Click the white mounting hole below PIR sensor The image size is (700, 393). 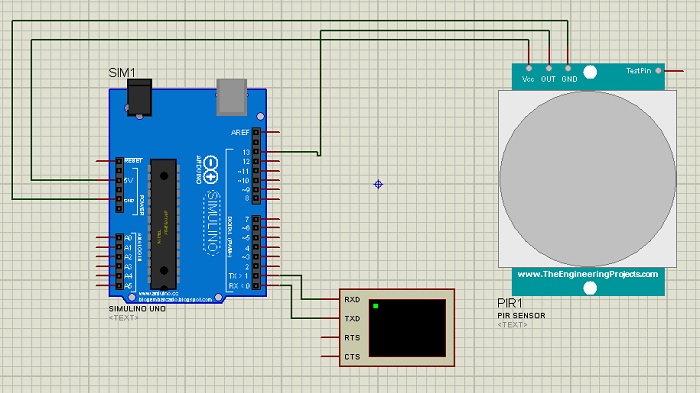pos(590,288)
